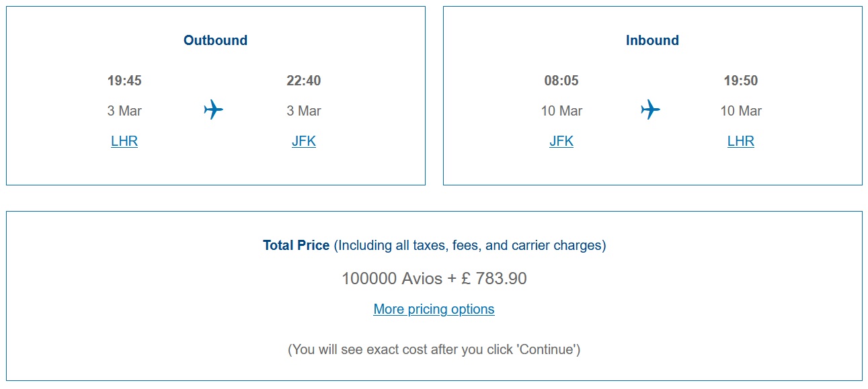Click the 10 Mar date under 08:05
Viewport: 868px width, 389px height.
click(561, 111)
